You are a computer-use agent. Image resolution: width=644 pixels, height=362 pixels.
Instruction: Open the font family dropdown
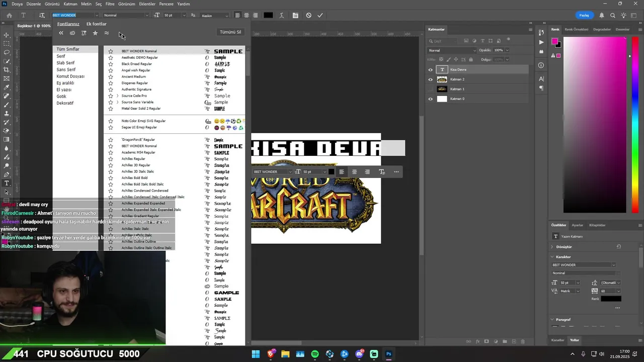click(97, 15)
